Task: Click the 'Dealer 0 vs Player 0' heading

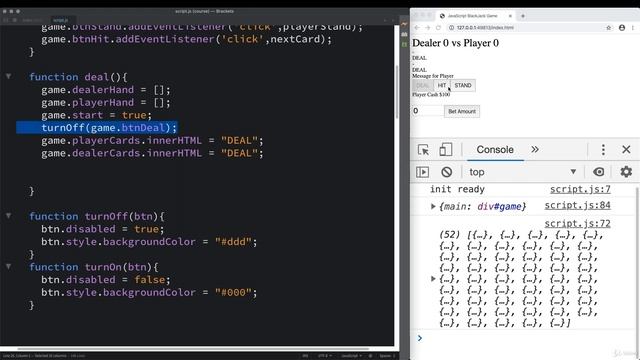Action: coord(455,43)
